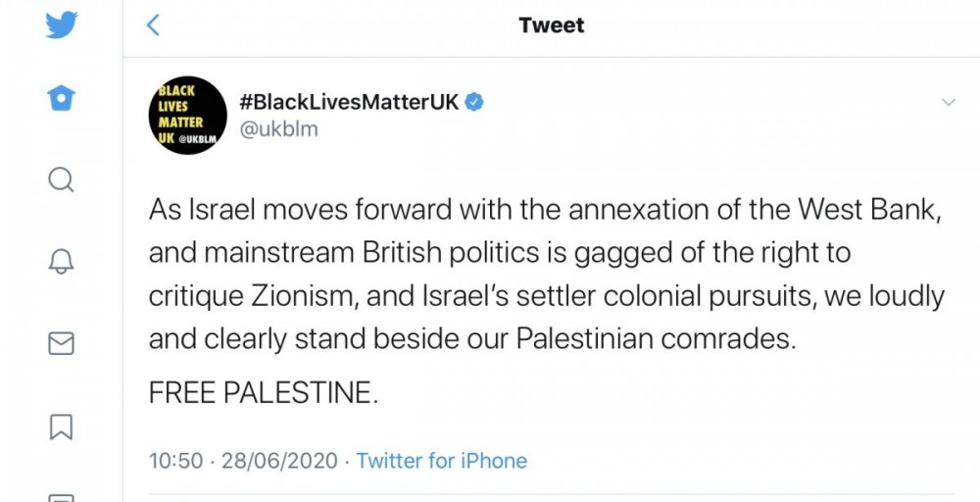Screen dimensions: 980x502
Task: Go to the Home timeline icon
Action: pos(61,101)
